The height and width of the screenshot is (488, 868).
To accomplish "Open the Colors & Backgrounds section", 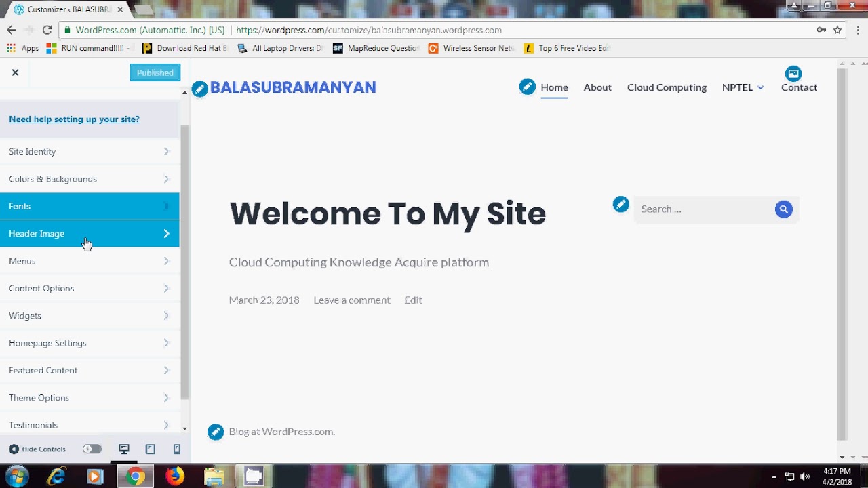I will [90, 179].
